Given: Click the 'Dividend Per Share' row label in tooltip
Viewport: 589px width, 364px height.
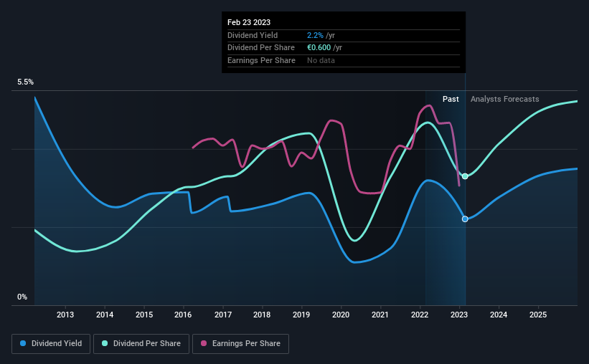Looking at the screenshot, I should point(261,48).
